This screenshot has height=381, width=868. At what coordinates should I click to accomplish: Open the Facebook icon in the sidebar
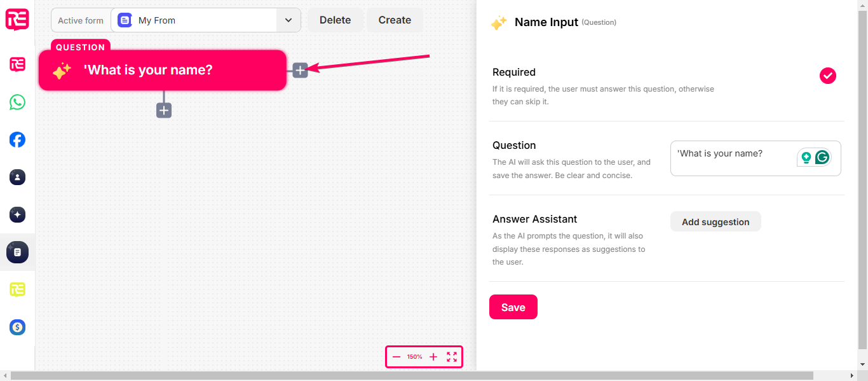click(x=17, y=140)
